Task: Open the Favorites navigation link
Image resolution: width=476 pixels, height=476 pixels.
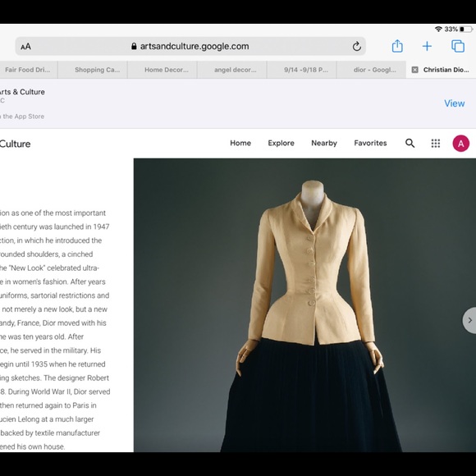Action: pyautogui.click(x=370, y=143)
